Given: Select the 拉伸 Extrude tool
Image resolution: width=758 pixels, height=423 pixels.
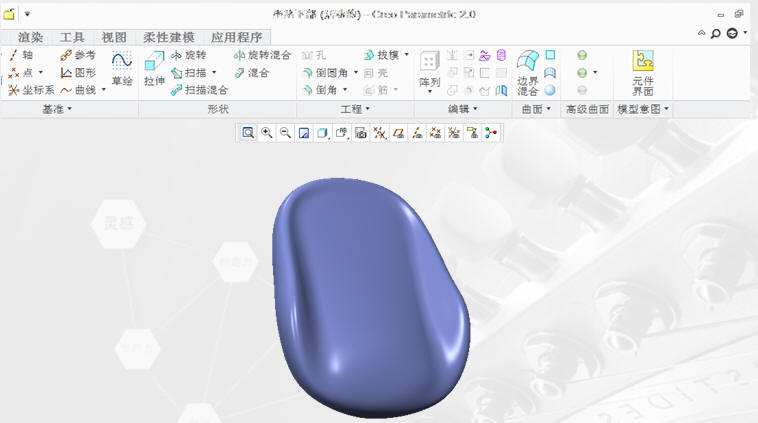Looking at the screenshot, I should [x=154, y=69].
